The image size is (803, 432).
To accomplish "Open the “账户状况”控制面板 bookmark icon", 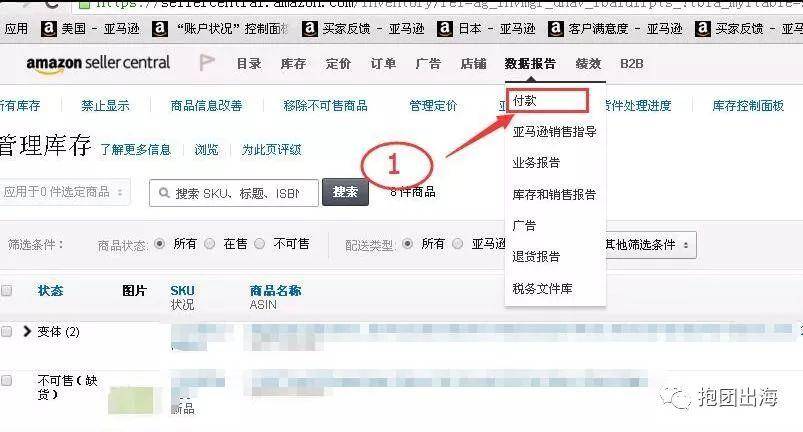I will pyautogui.click(x=160, y=29).
